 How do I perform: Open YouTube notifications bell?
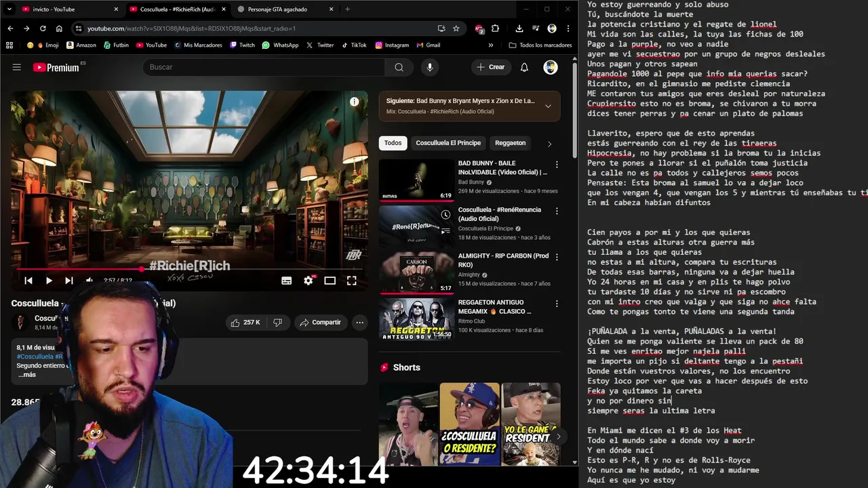524,67
